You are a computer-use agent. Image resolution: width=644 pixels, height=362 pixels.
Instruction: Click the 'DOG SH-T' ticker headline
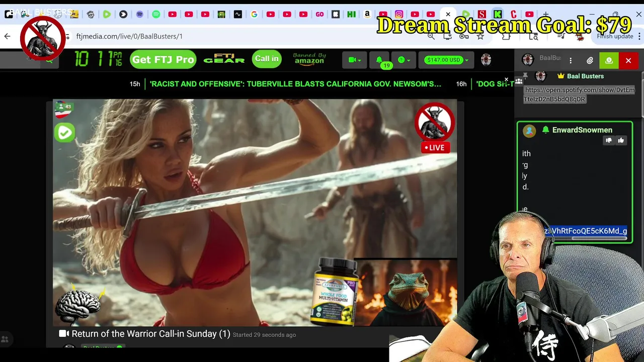click(495, 84)
